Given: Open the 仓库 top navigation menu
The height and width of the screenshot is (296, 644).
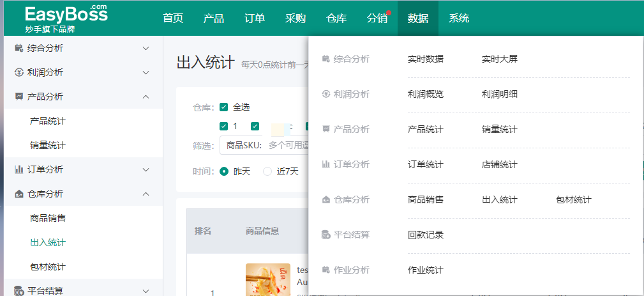Looking at the screenshot, I should [x=336, y=18].
